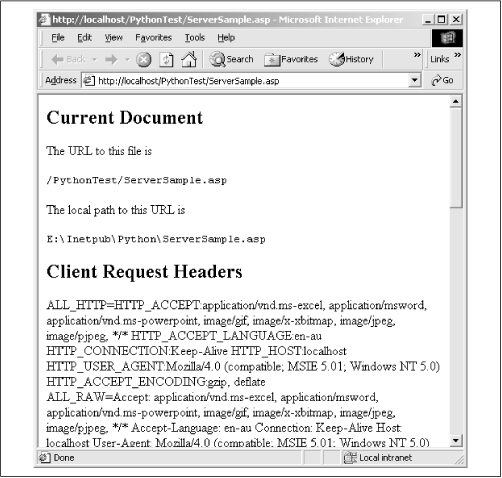Click the 'Client Request Headers' heading
This screenshot has width=502, height=478.
[x=144, y=272]
